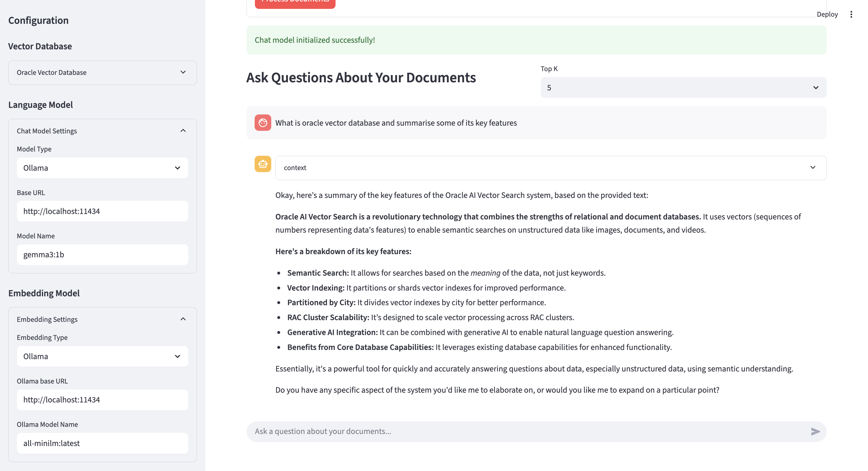Image resolution: width=868 pixels, height=471 pixels.
Task: Click the 'Ask Questions About Your Documents' heading
Action: point(361,77)
